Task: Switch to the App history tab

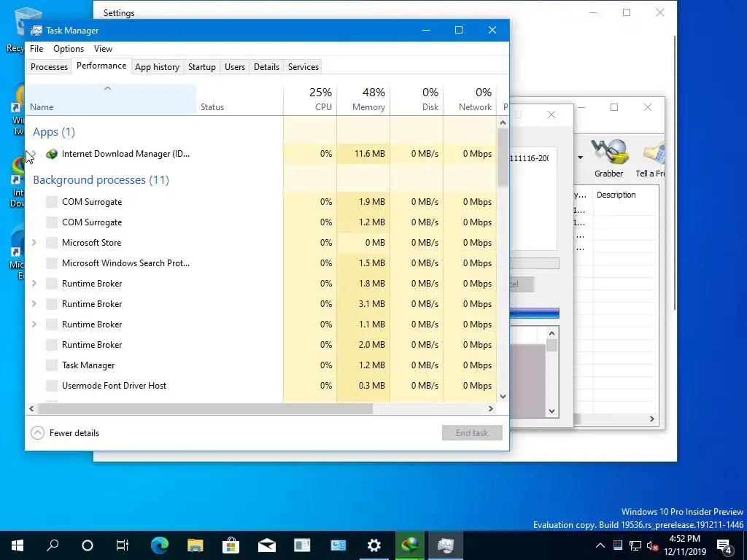Action: [x=158, y=67]
